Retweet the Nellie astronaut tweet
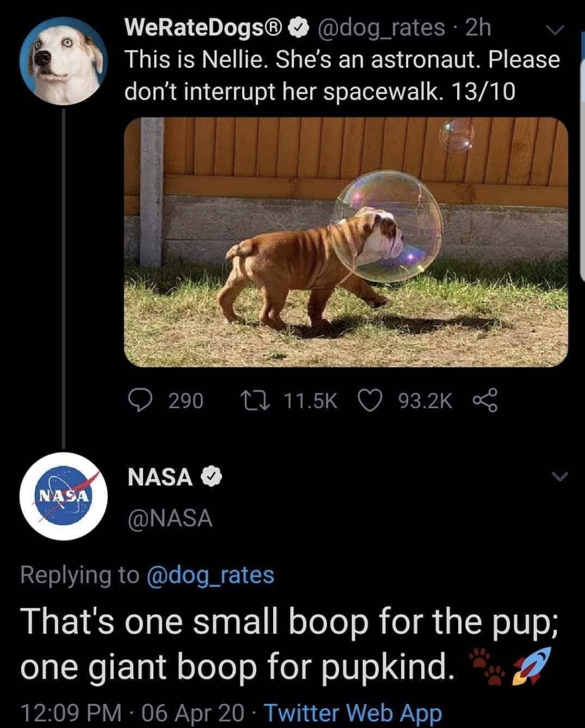Image resolution: width=585 pixels, height=728 pixels. 254,401
